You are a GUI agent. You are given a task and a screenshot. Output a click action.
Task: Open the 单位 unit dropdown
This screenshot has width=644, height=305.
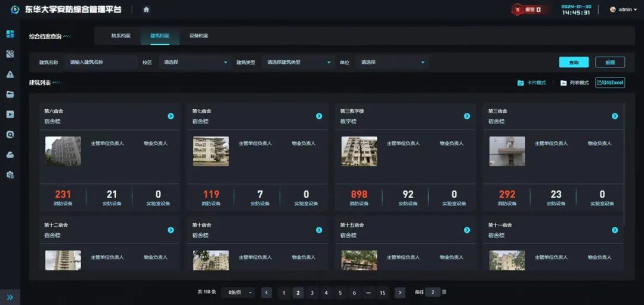(x=392, y=63)
